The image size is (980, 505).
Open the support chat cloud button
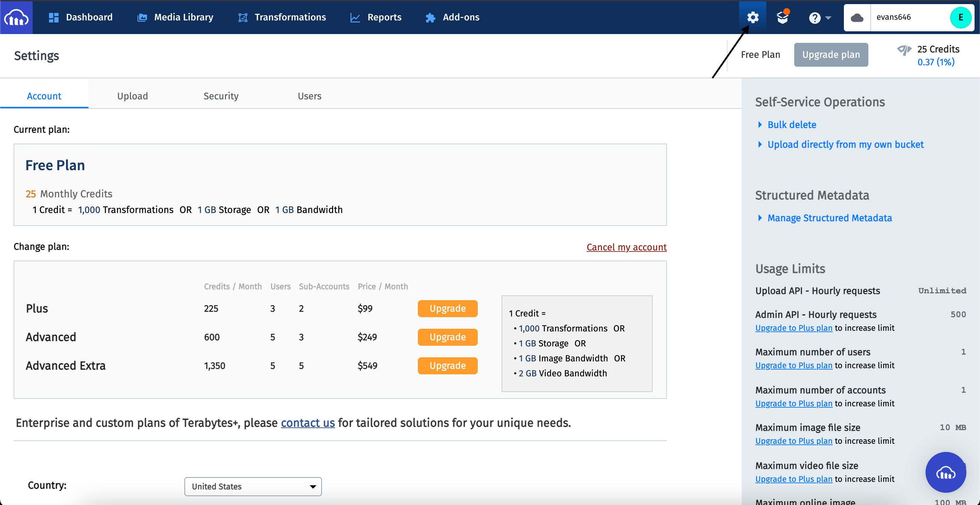(946, 472)
